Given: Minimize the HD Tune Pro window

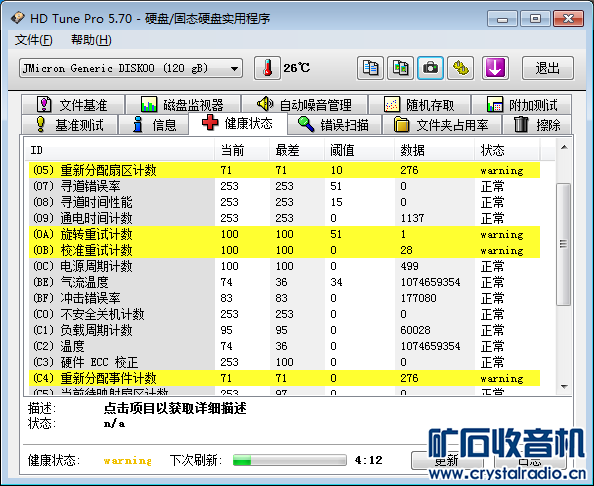Looking at the screenshot, I should point(502,19).
